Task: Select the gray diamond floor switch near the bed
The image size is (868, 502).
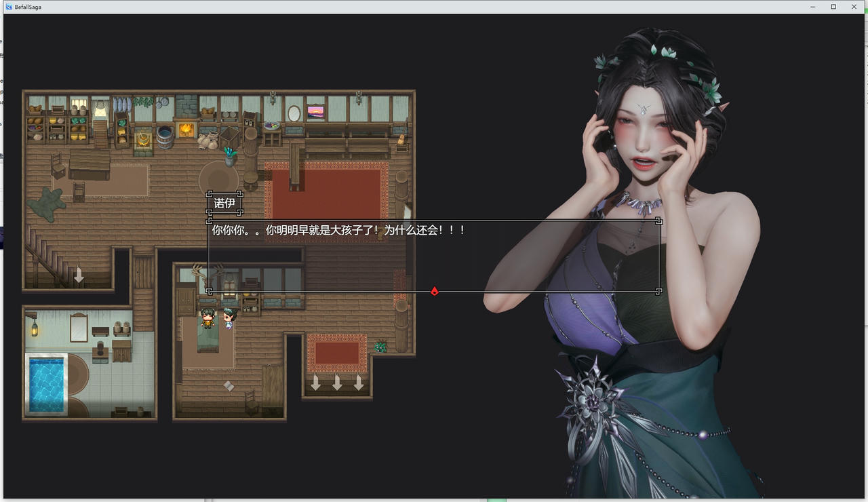Action: point(229,385)
